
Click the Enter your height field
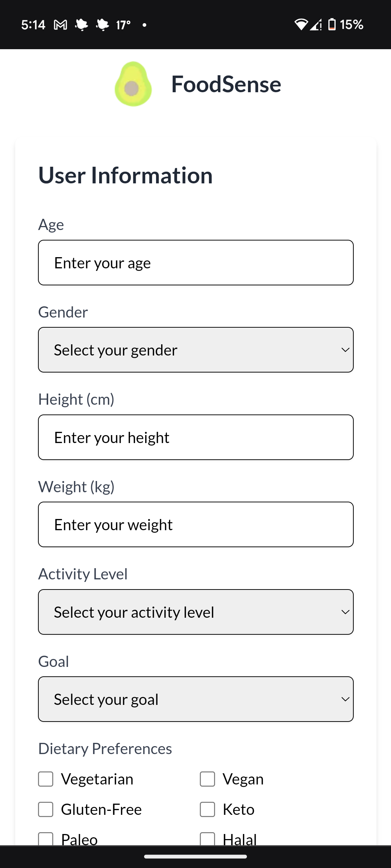point(195,437)
